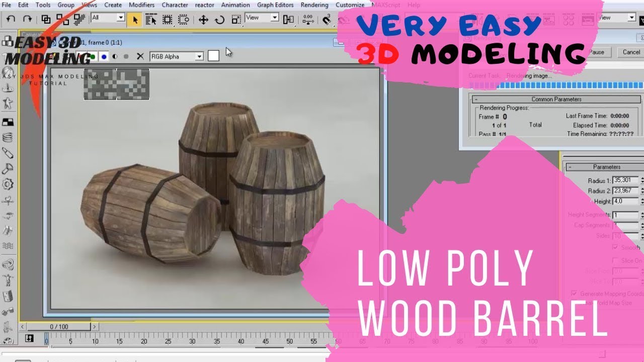Click the Bind to Space Warp icon
The height and width of the screenshot is (362, 644).
pyautogui.click(x=79, y=19)
